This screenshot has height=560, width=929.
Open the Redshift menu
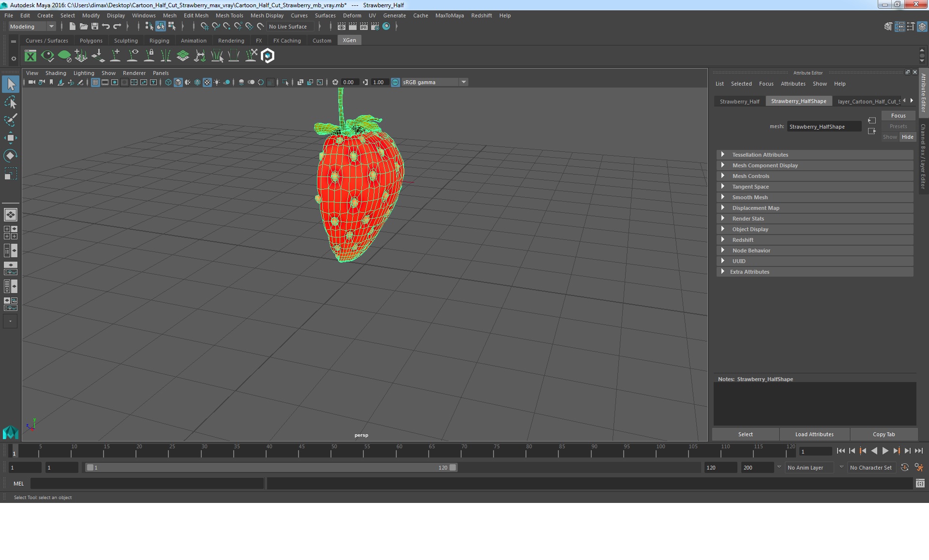481,15
